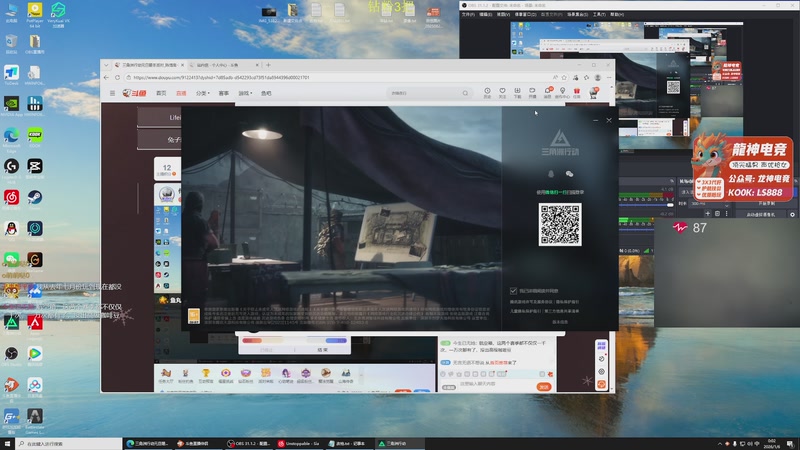Open Douyu follow heart icon

point(503,92)
